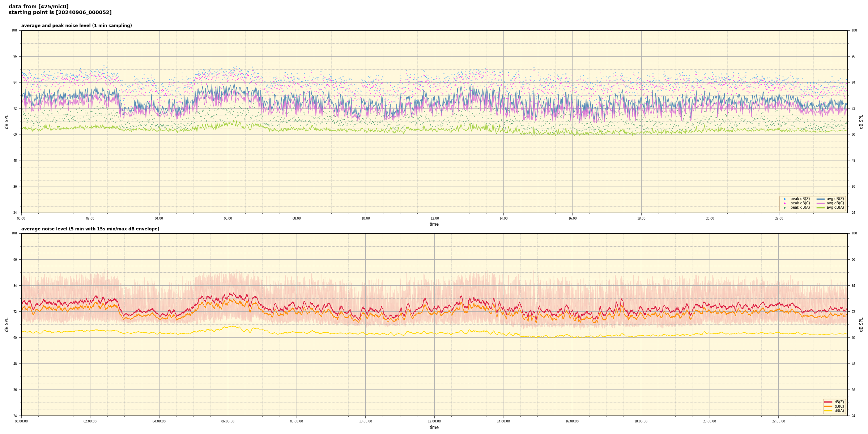Select the avg dB(C) legend line
This screenshot has width=868, height=434.
click(x=821, y=203)
